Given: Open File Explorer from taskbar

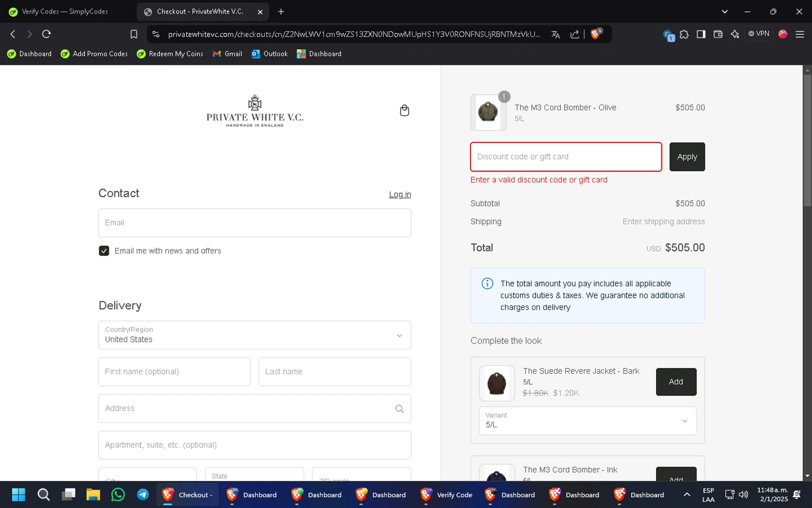Looking at the screenshot, I should [x=93, y=494].
